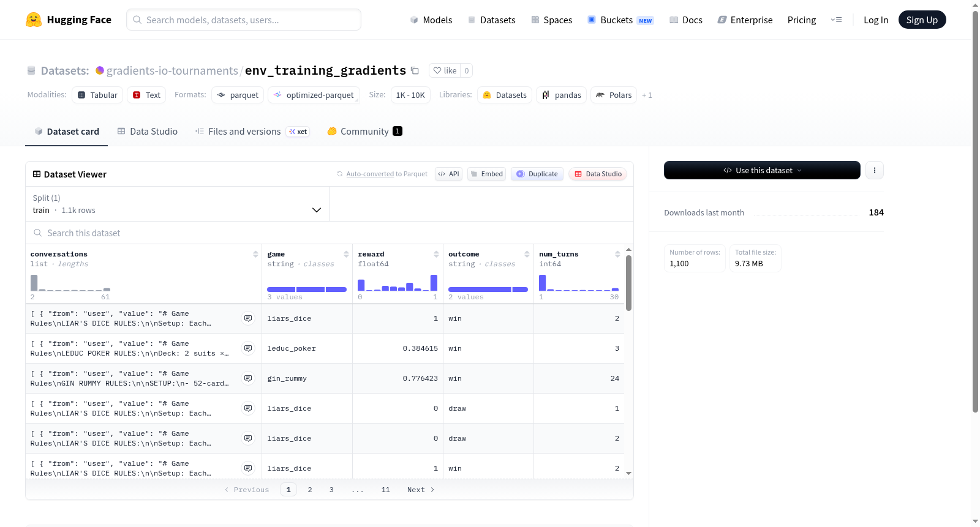
Task: Open Models in the top navigation
Action: point(431,20)
